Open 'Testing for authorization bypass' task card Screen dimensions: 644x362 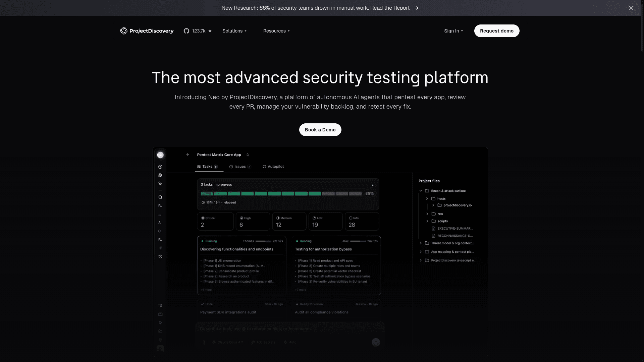click(x=336, y=265)
